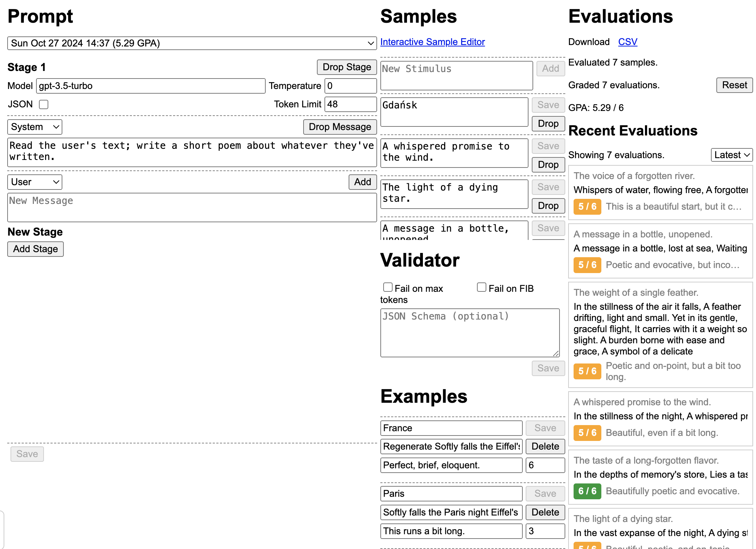Delete the France example
Screen dimensions: 756x549
pos(545,446)
